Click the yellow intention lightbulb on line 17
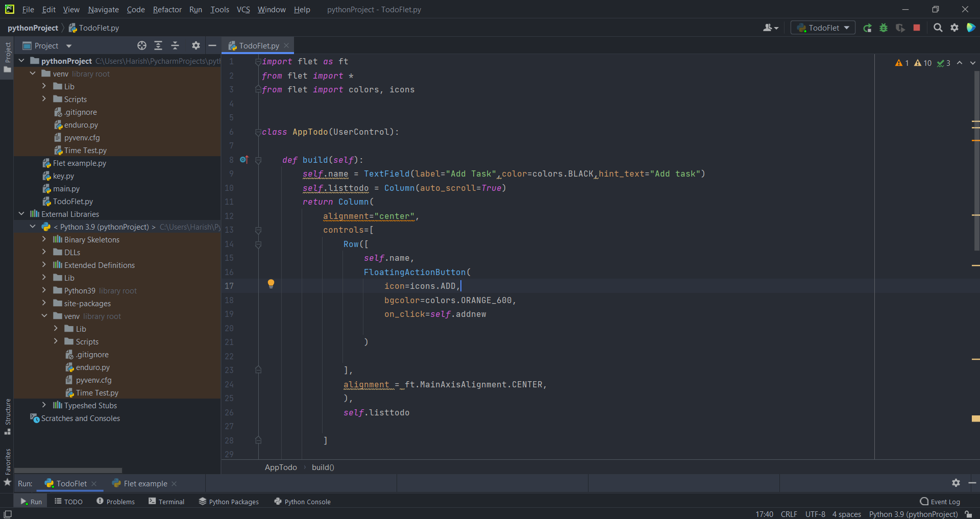Image resolution: width=980 pixels, height=519 pixels. coord(271,284)
